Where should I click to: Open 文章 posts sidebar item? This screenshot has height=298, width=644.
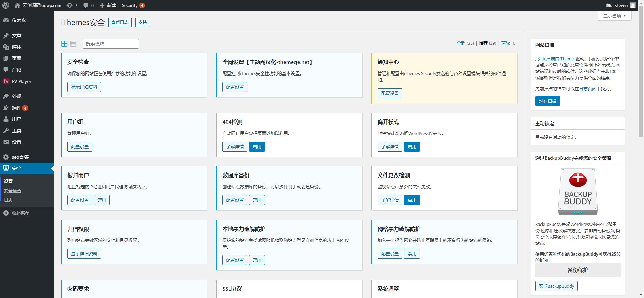pyautogui.click(x=27, y=36)
